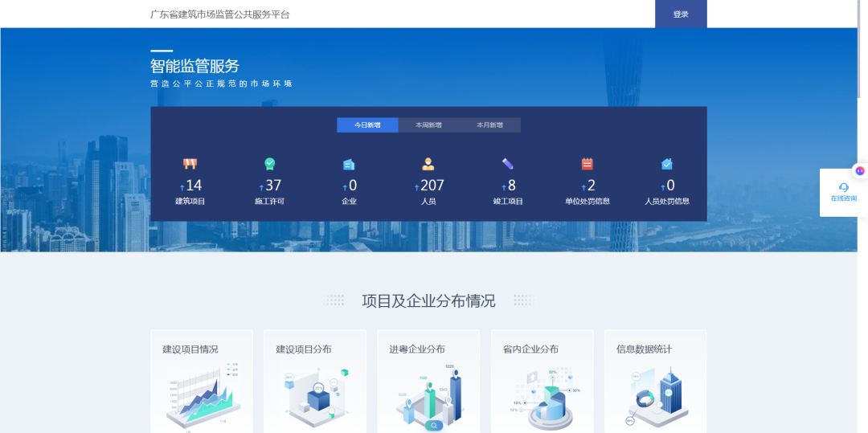Click the 建筑项目 label
This screenshot has width=868, height=433.
190,202
